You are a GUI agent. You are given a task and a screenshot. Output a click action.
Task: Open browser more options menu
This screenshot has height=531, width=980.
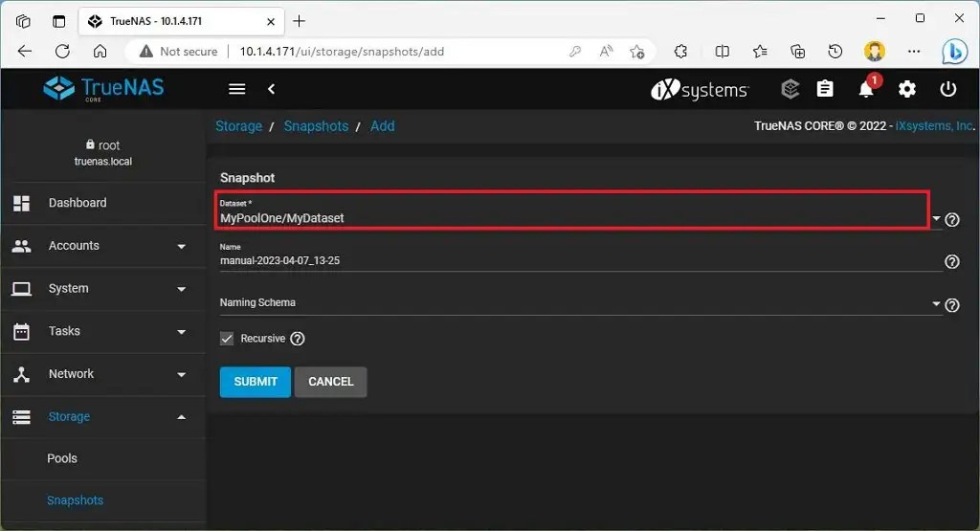tap(914, 52)
